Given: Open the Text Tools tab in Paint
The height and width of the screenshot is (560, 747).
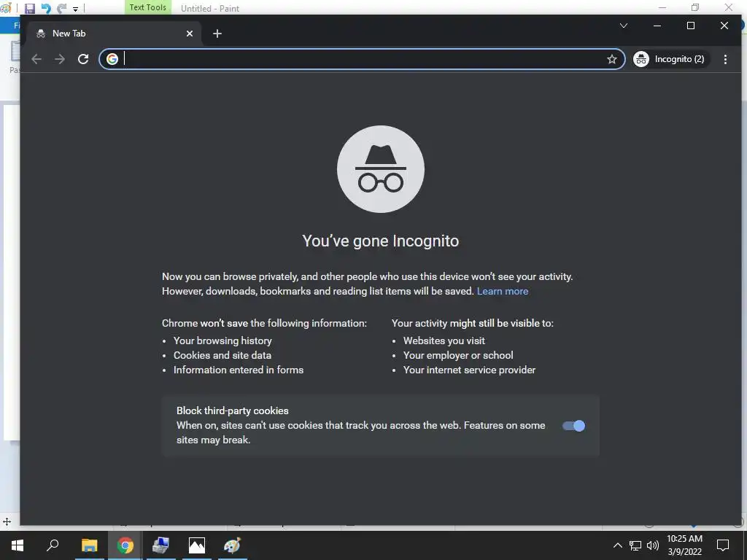Looking at the screenshot, I should [x=147, y=7].
